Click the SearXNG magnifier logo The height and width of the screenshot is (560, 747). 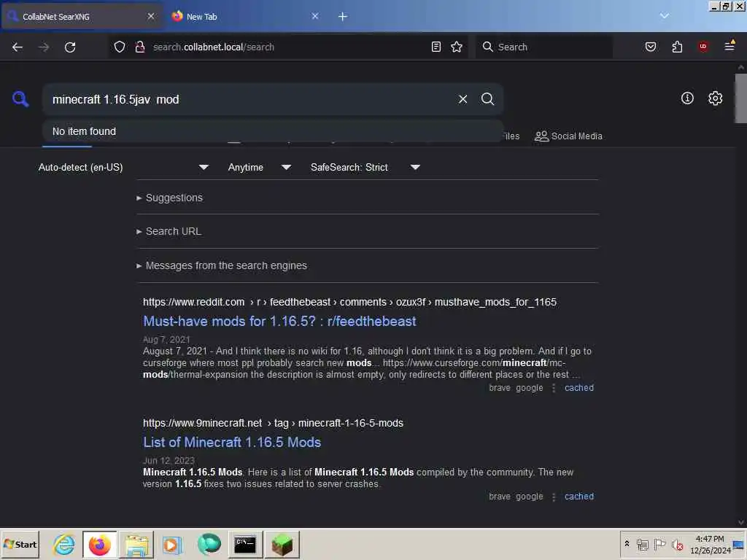20,99
